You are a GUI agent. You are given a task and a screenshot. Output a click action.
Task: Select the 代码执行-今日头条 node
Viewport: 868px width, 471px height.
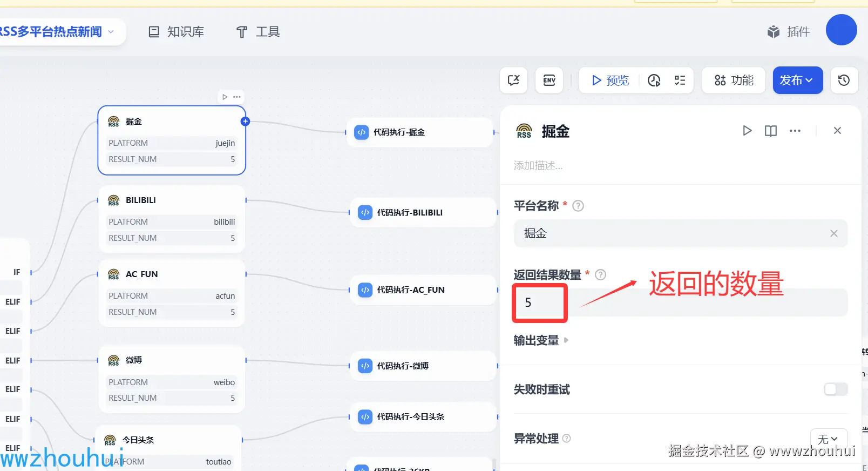point(423,417)
